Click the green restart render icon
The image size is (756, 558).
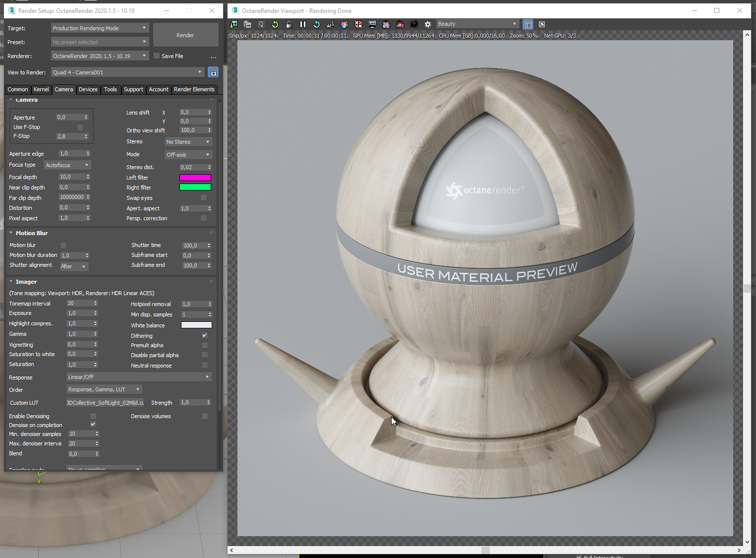pyautogui.click(x=275, y=24)
